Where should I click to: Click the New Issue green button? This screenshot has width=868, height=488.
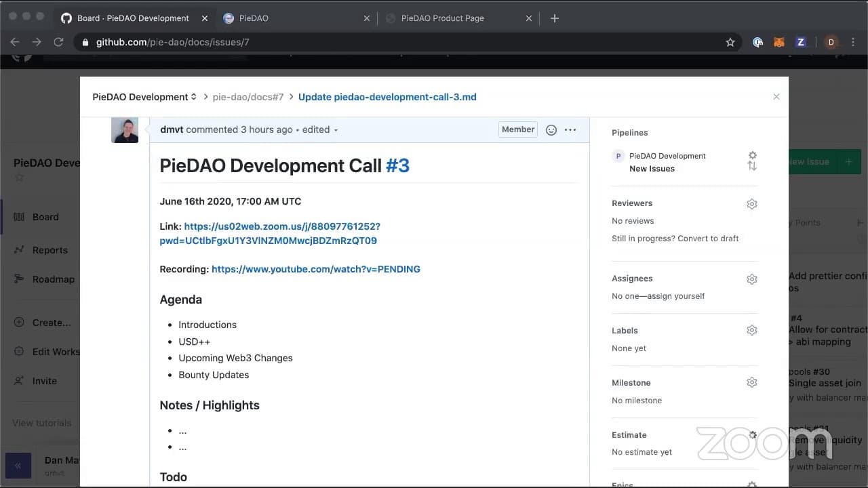click(812, 162)
